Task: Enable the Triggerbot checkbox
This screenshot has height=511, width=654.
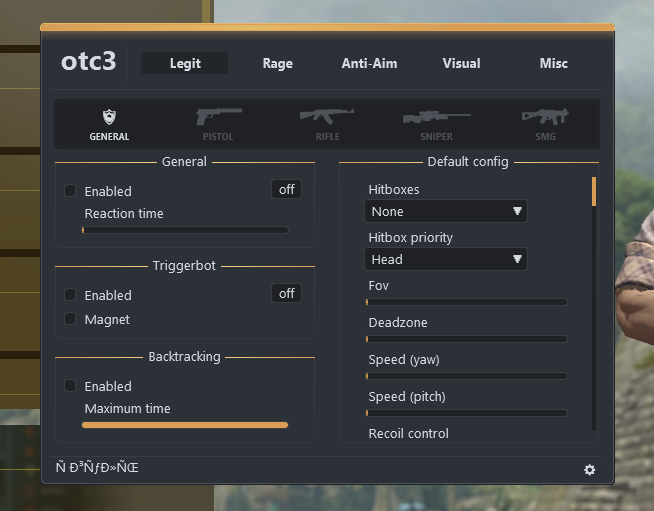Action: pyautogui.click(x=70, y=295)
